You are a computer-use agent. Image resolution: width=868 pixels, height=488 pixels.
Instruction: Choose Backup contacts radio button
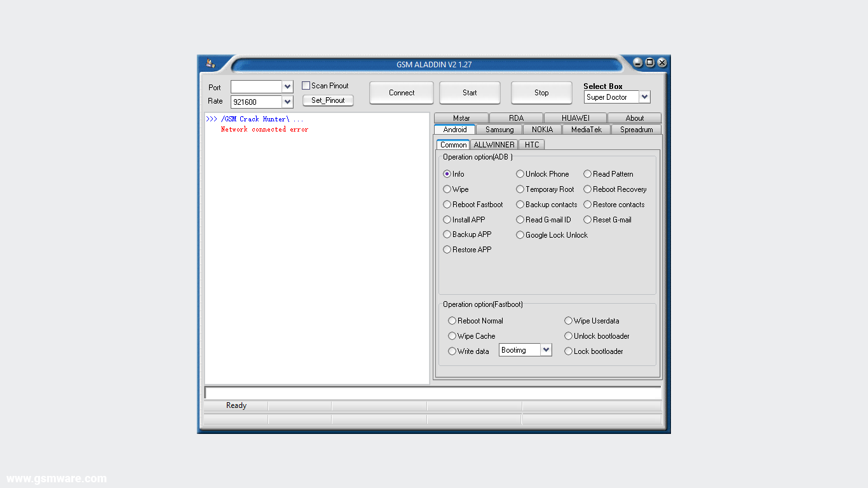(x=520, y=204)
